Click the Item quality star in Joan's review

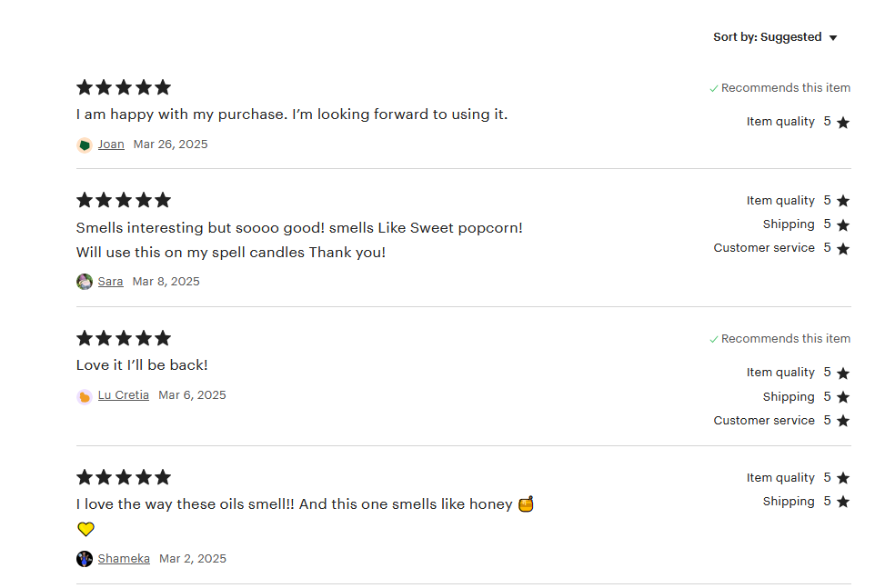tap(843, 123)
